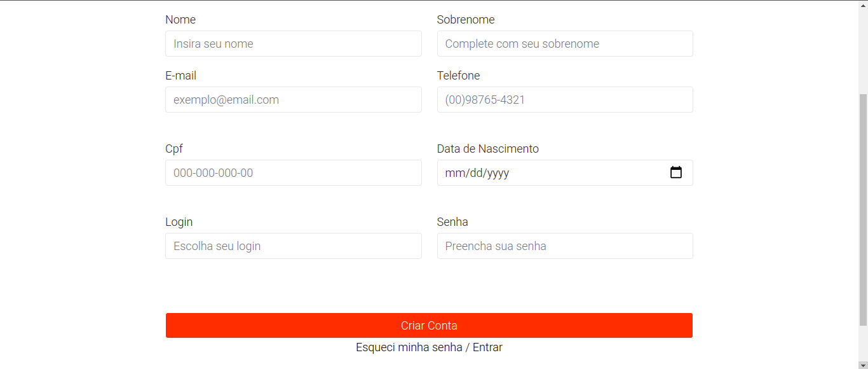Click the E-mail input field
Viewport: 868px width, 369px height.
click(x=293, y=99)
